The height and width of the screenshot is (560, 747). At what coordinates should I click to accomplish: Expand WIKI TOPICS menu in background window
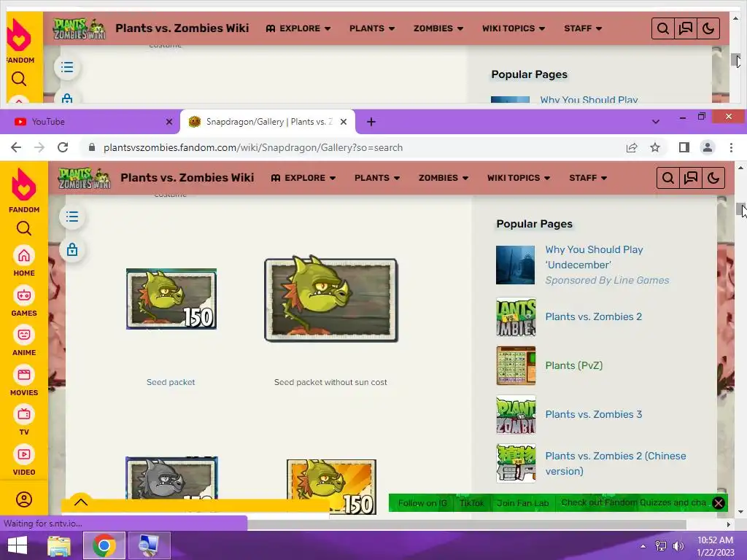point(514,28)
